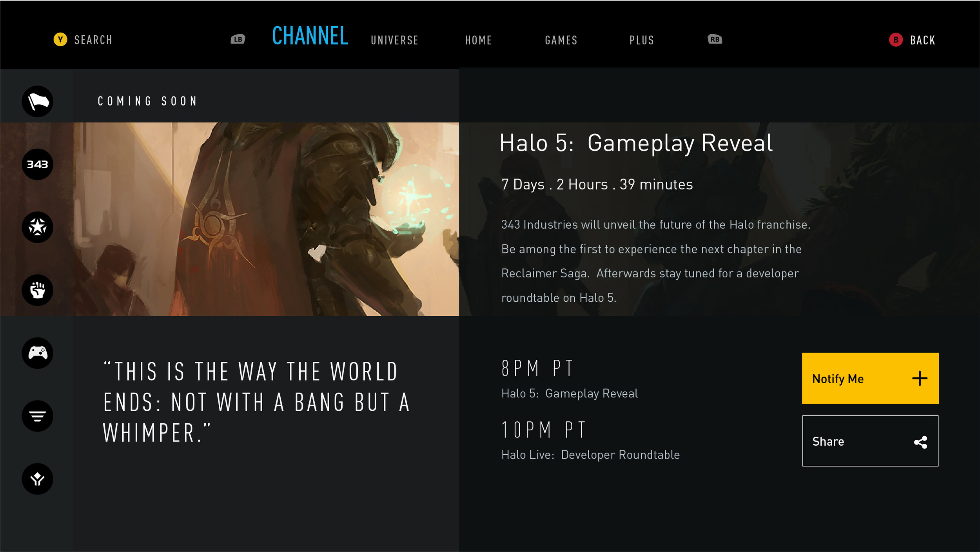The width and height of the screenshot is (980, 552).
Task: Click the SEARCH label
Action: pos(93,40)
